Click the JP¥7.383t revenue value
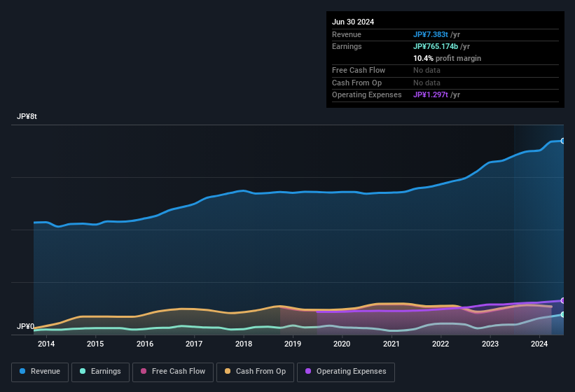Image resolution: width=575 pixels, height=392 pixels. click(431, 34)
